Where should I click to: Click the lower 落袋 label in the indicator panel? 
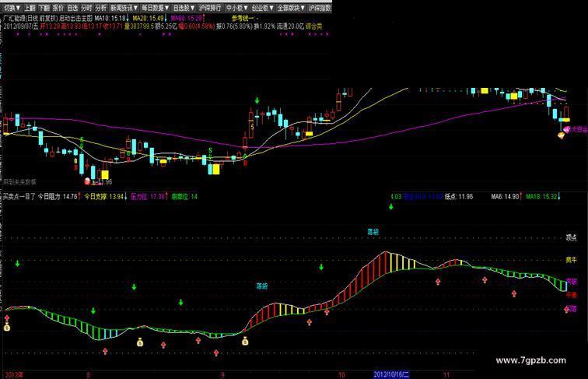[262, 286]
